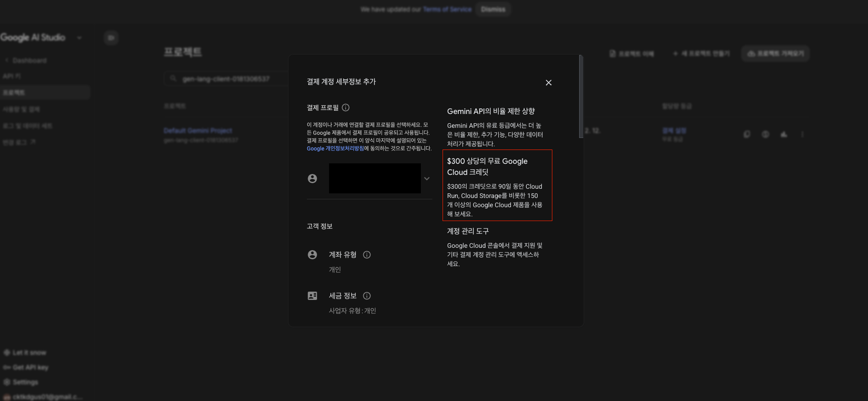This screenshot has width=868, height=401.
Task: Click the account avatar at sidebar bottom
Action: pyautogui.click(x=6, y=397)
